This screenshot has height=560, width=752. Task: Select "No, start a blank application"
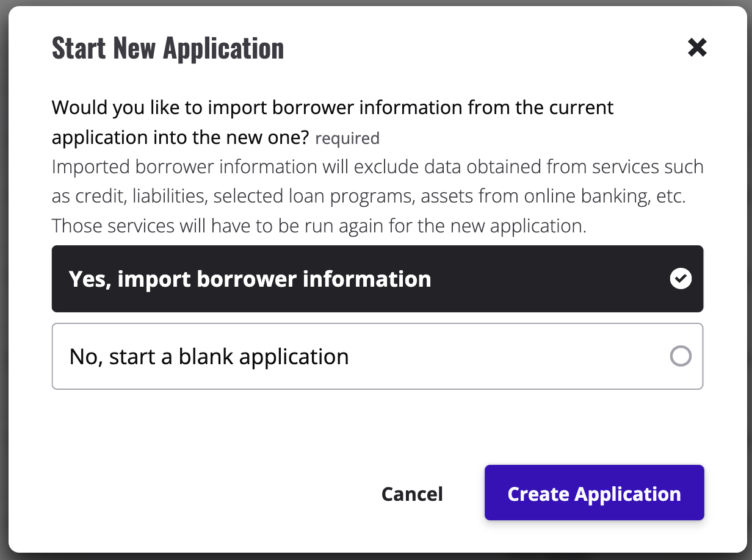tap(377, 356)
